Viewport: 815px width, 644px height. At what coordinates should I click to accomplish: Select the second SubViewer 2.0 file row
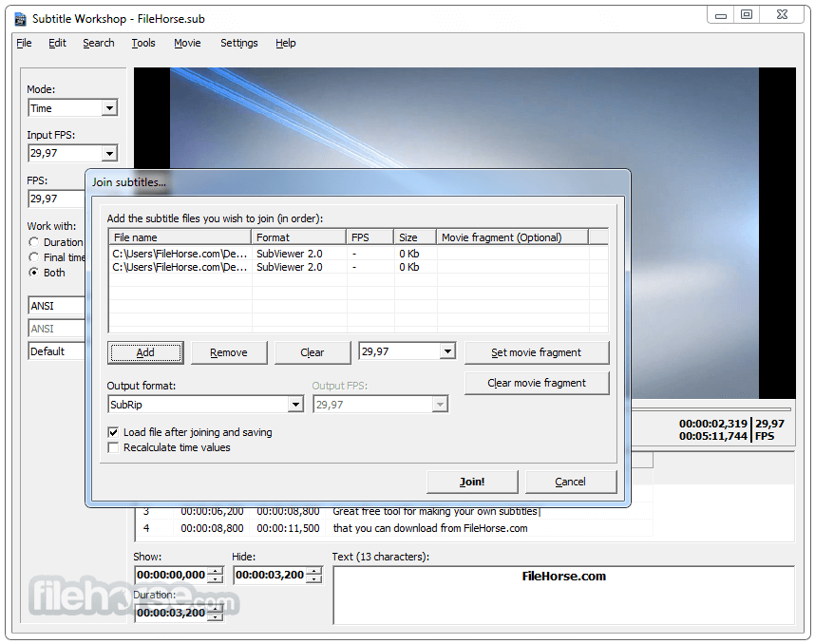pyautogui.click(x=357, y=267)
